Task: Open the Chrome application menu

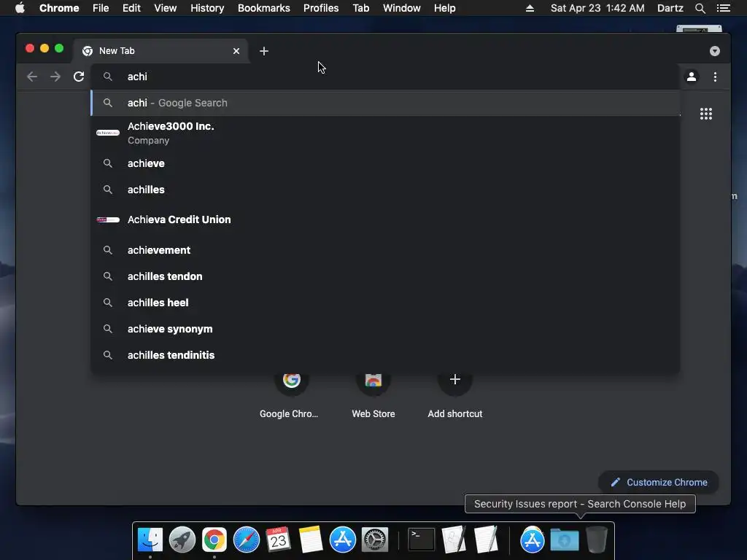Action: click(59, 8)
